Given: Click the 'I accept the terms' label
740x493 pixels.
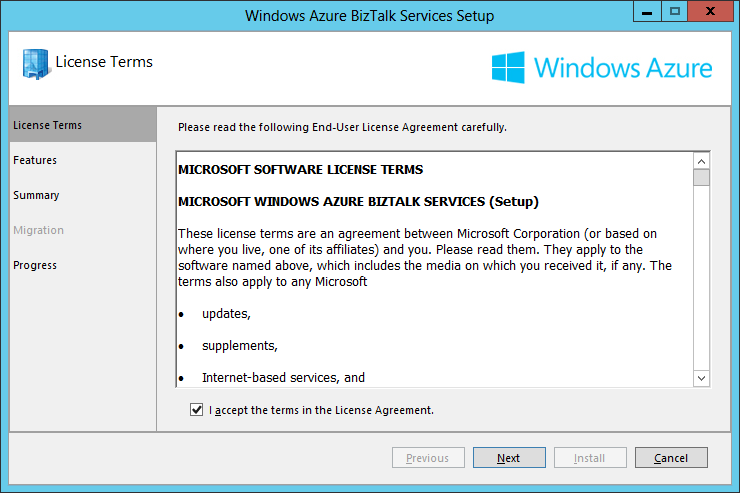Looking at the screenshot, I should pyautogui.click(x=321, y=410).
